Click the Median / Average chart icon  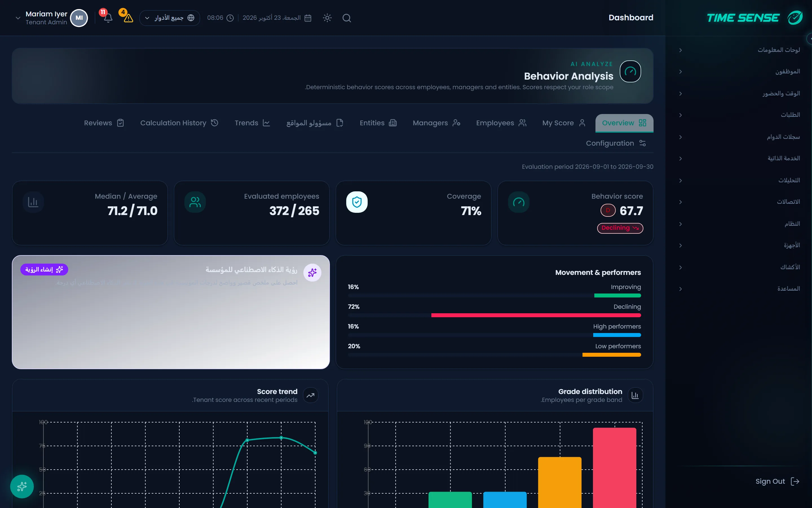33,202
